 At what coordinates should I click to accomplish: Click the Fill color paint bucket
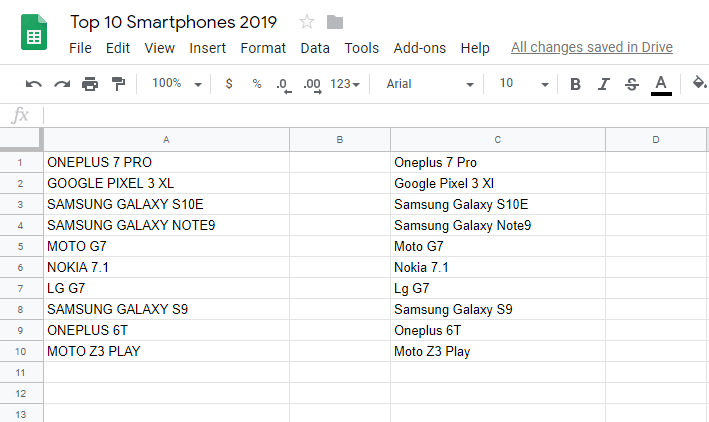pyautogui.click(x=699, y=83)
